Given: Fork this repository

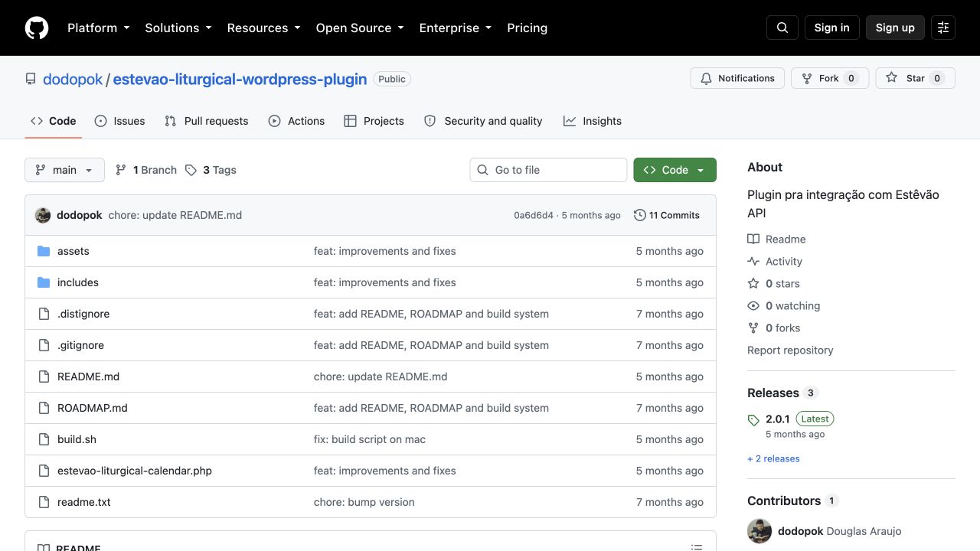Looking at the screenshot, I should pyautogui.click(x=830, y=78).
